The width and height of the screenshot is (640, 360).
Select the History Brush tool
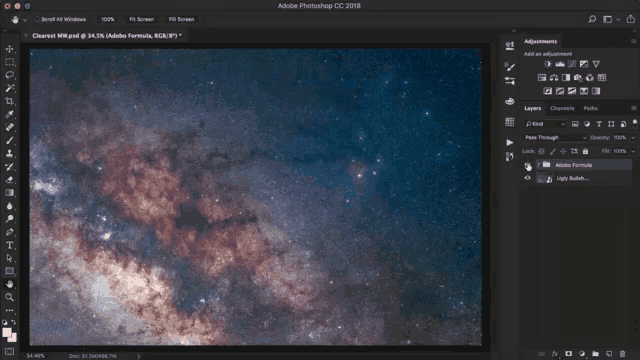(x=9, y=167)
